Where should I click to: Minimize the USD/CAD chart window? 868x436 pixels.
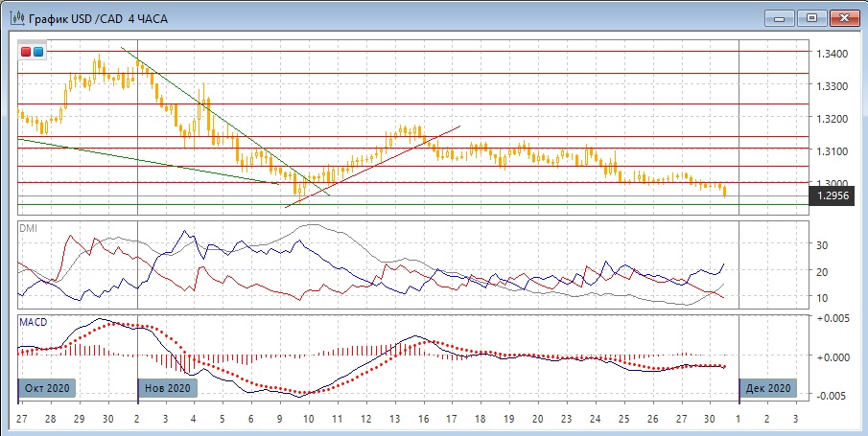780,17
